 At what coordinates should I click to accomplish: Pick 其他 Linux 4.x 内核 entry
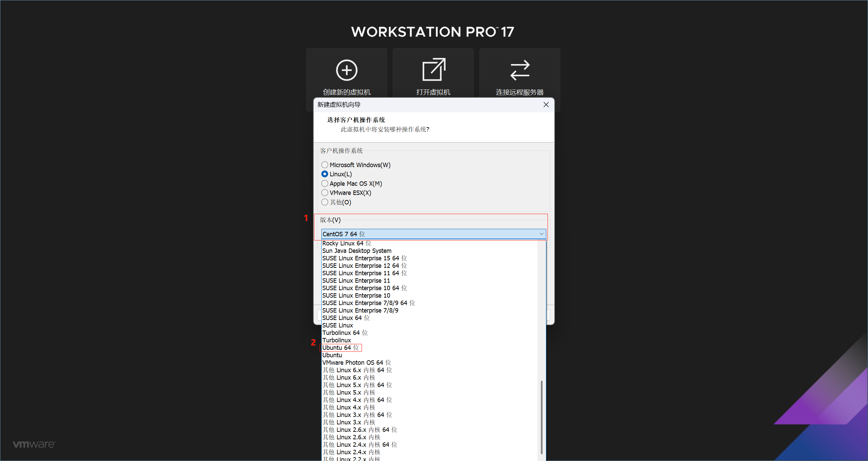pos(429,407)
